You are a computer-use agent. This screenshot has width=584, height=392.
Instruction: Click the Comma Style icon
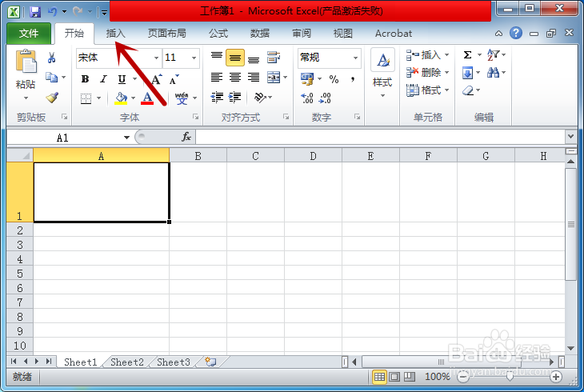pos(352,79)
